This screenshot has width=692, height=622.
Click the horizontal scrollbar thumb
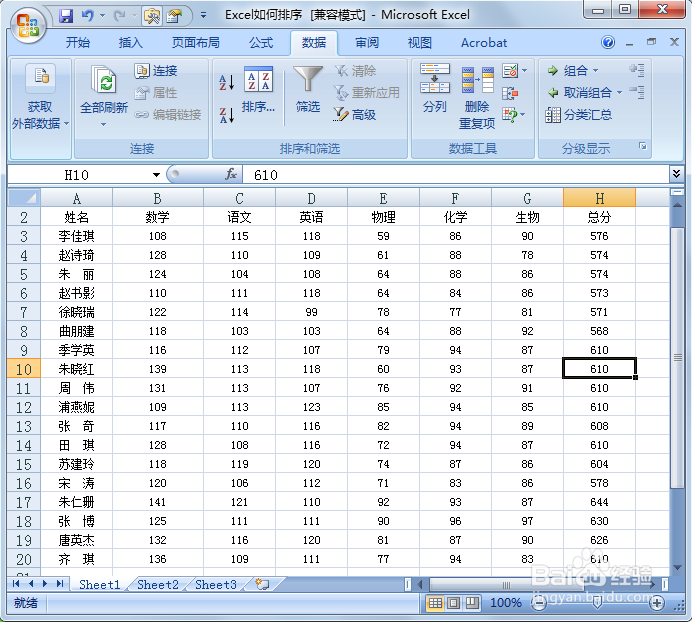pos(507,585)
